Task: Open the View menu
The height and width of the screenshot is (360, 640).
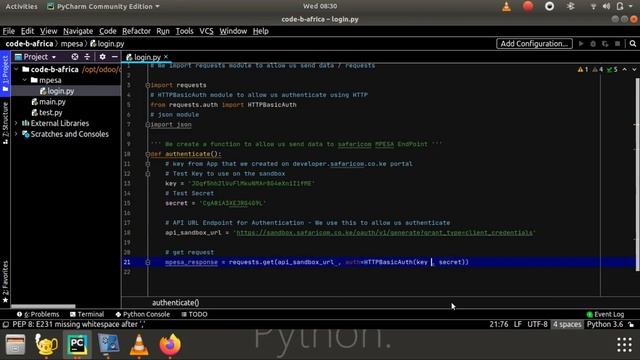Action: tap(49, 31)
